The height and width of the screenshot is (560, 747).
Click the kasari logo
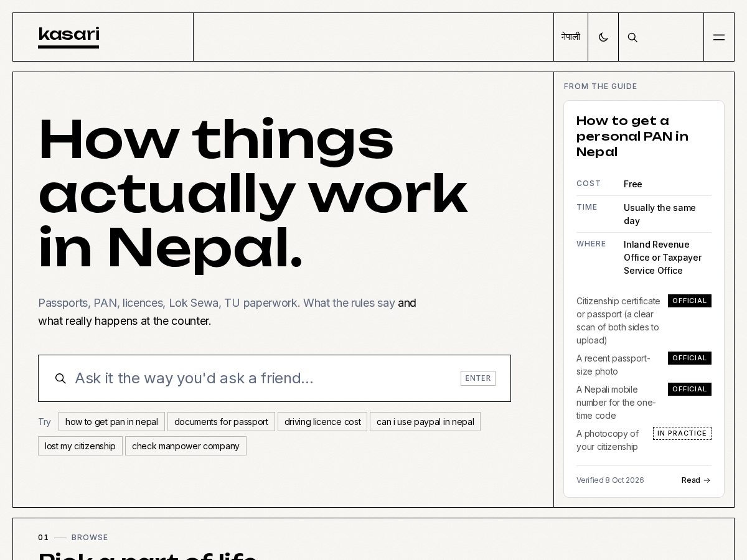tap(68, 37)
